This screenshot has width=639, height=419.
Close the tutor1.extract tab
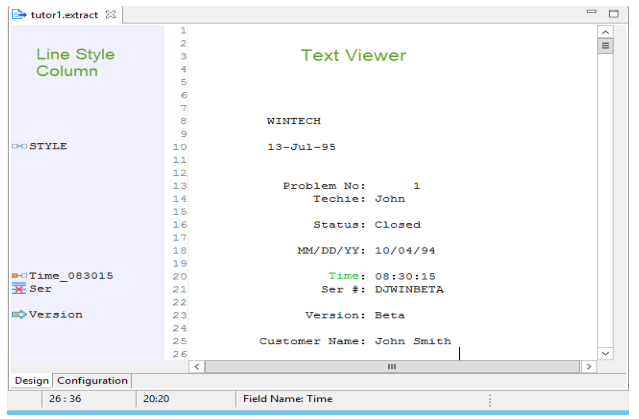(111, 15)
